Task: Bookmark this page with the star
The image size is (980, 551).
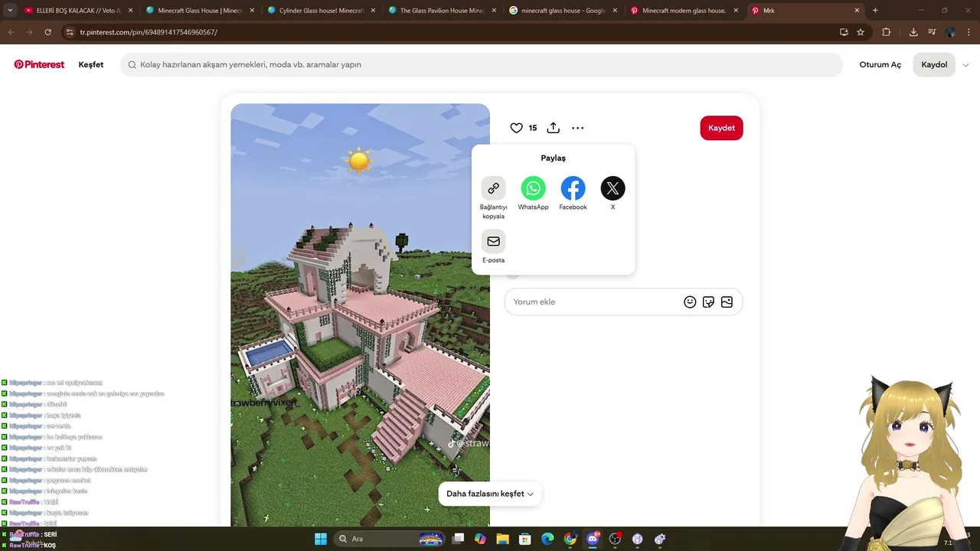Action: point(861,32)
